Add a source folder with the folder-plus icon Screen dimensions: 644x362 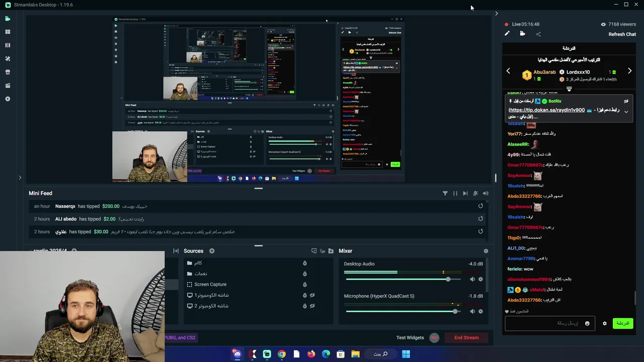tap(331, 251)
